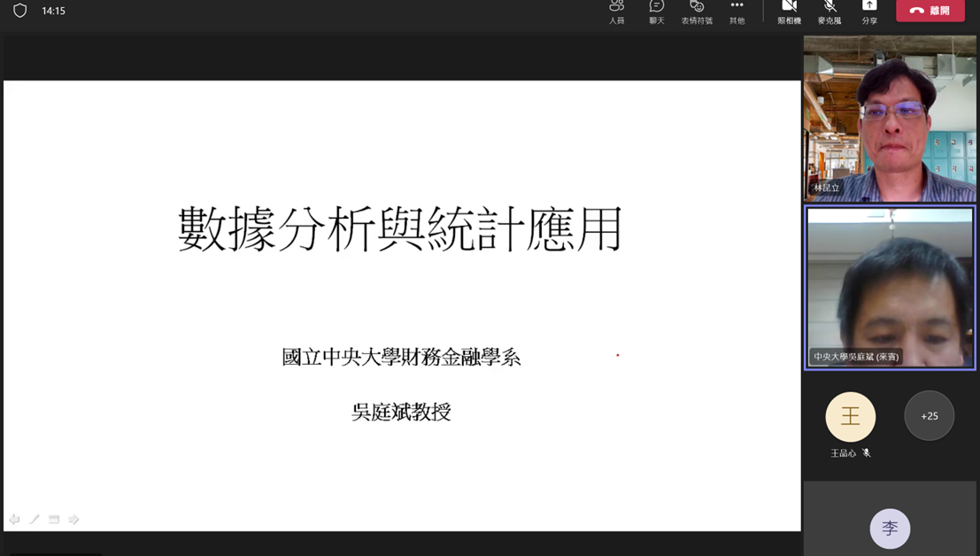980x556 pixels.
Task: Show the +25 additional participants
Action: [x=930, y=416]
